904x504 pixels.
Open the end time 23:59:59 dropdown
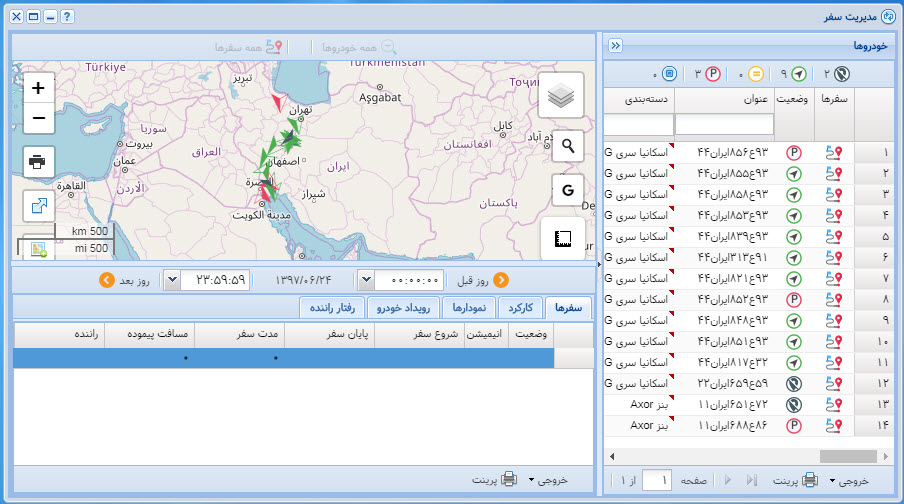[x=172, y=280]
